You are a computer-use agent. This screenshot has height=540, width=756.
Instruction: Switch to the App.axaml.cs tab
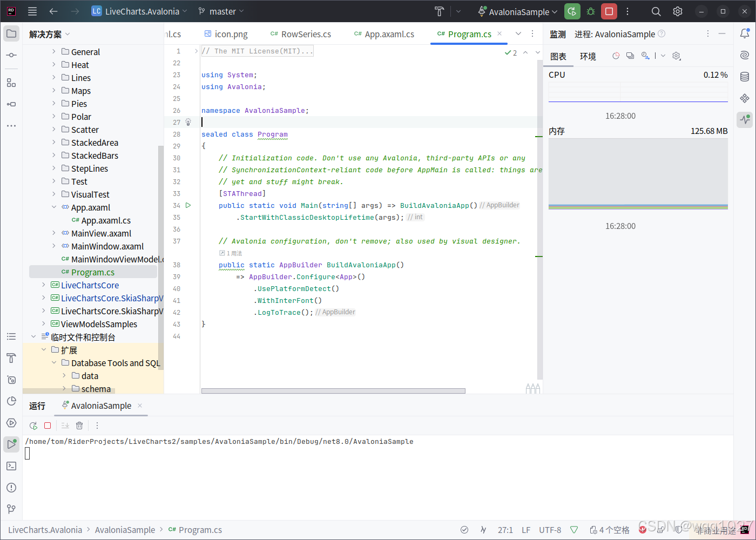384,34
